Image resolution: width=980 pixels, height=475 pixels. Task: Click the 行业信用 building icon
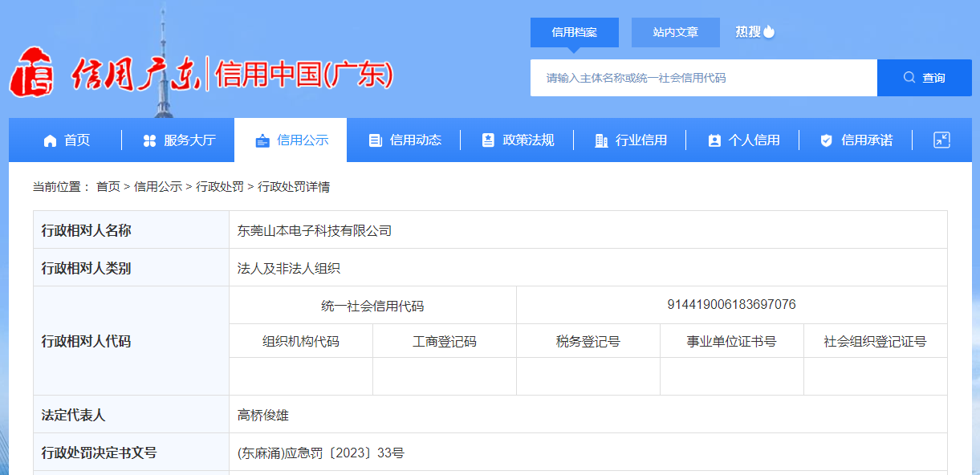(601, 140)
